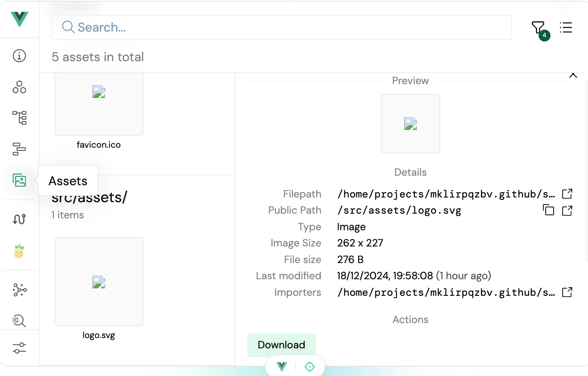The height and width of the screenshot is (376, 588).
Task: Open the component tree Pages icon
Action: 19,118
